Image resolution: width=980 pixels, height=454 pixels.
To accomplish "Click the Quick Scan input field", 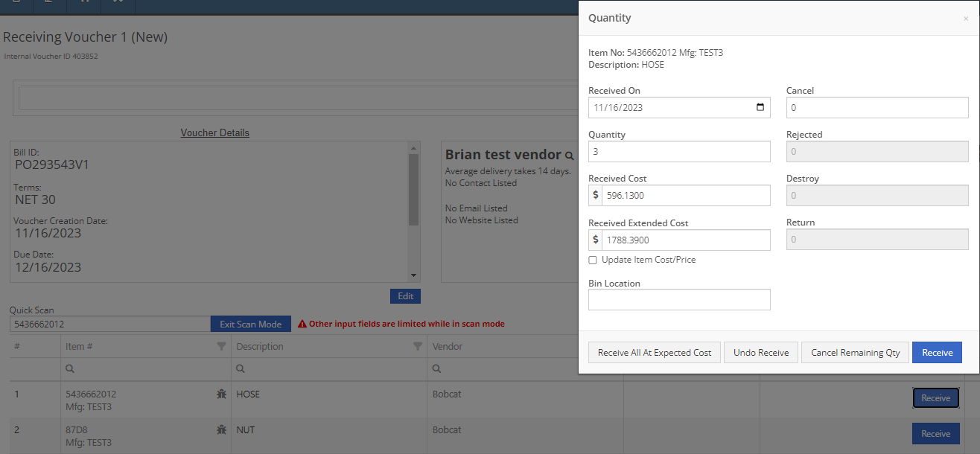I will click(x=110, y=324).
